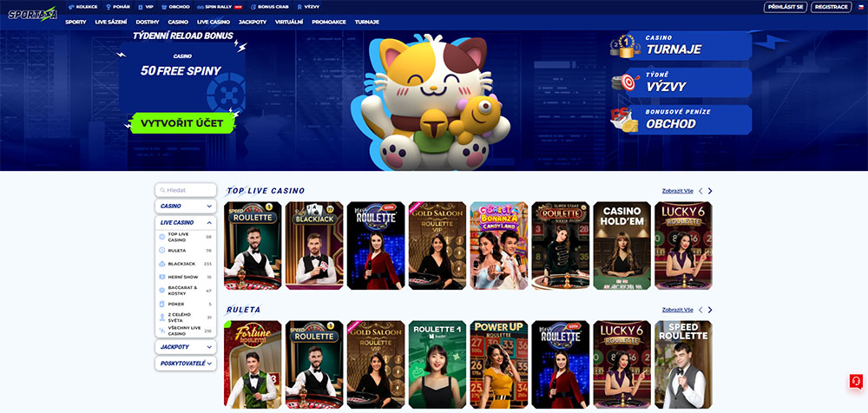The image size is (868, 413).
Task: Open Super Stake Roulette game
Action: tap(560, 246)
